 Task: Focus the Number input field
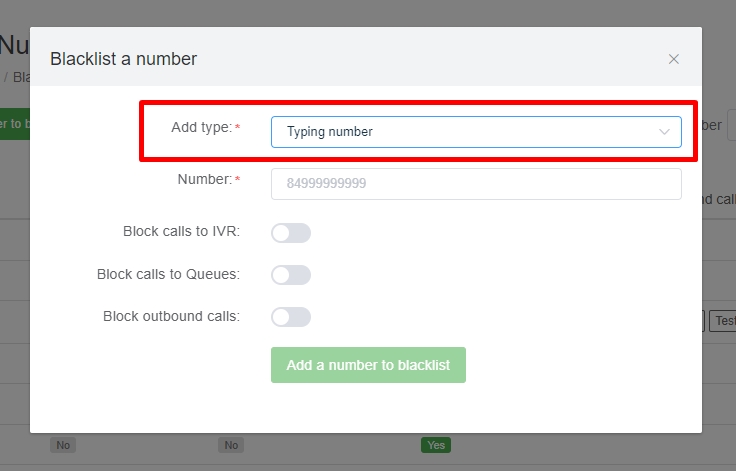coord(475,184)
